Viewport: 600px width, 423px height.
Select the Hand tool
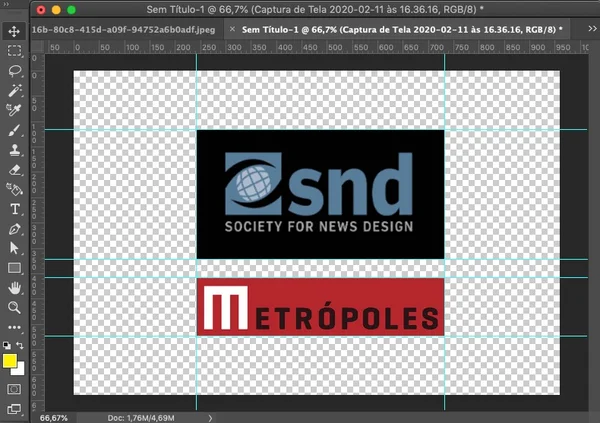pyautogui.click(x=14, y=288)
